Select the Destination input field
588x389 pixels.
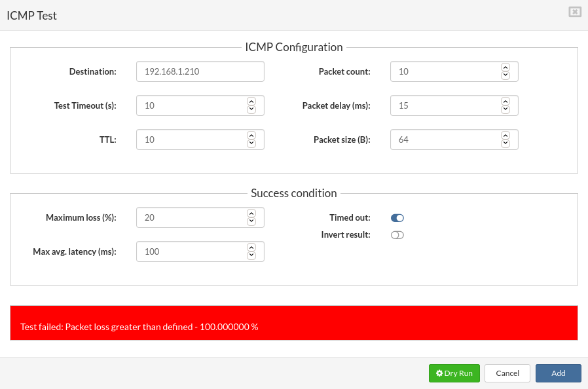click(x=196, y=71)
